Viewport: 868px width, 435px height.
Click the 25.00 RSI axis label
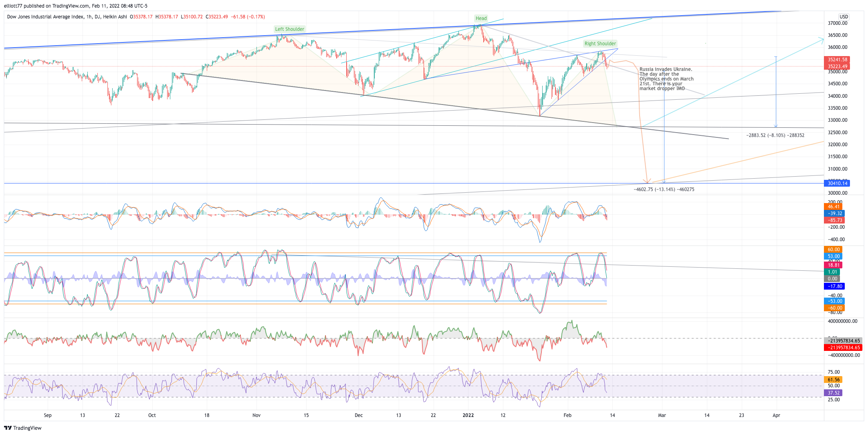point(834,400)
